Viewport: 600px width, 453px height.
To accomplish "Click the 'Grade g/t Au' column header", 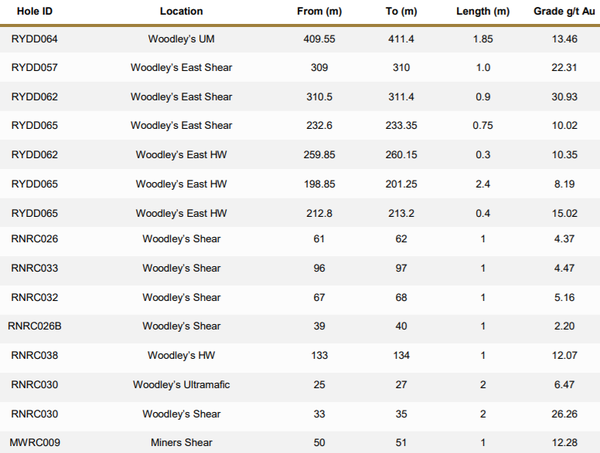I will click(564, 11).
